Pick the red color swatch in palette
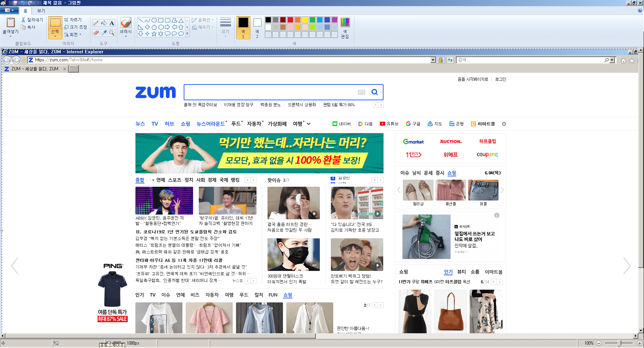 (290, 20)
